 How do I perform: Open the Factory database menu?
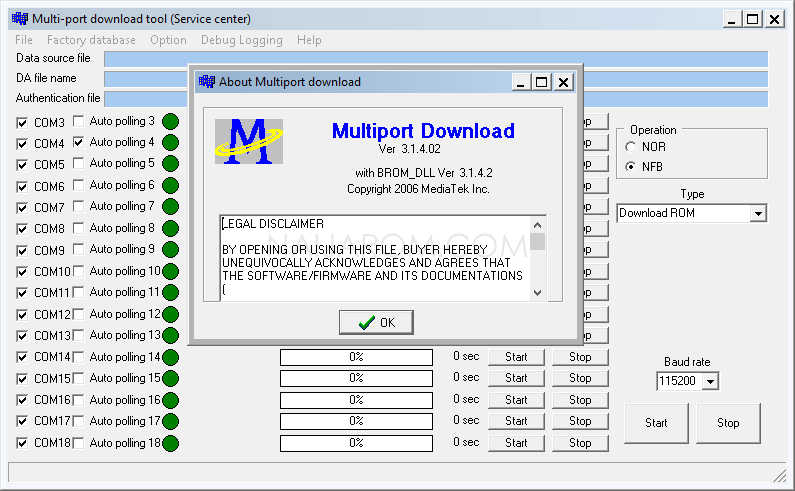pyautogui.click(x=91, y=40)
